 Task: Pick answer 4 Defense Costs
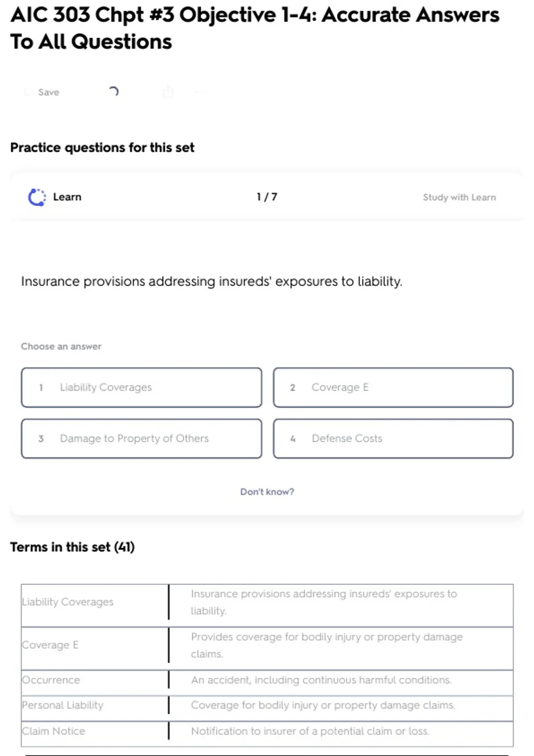(x=393, y=438)
